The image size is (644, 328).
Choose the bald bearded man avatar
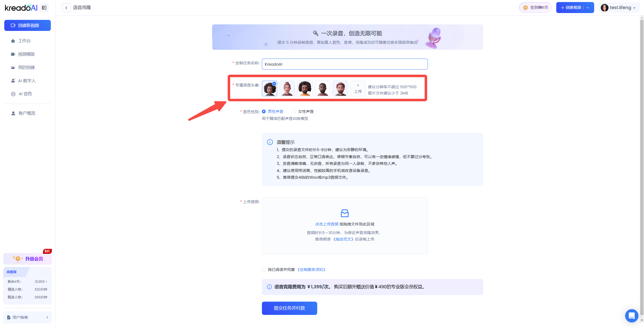click(x=323, y=88)
